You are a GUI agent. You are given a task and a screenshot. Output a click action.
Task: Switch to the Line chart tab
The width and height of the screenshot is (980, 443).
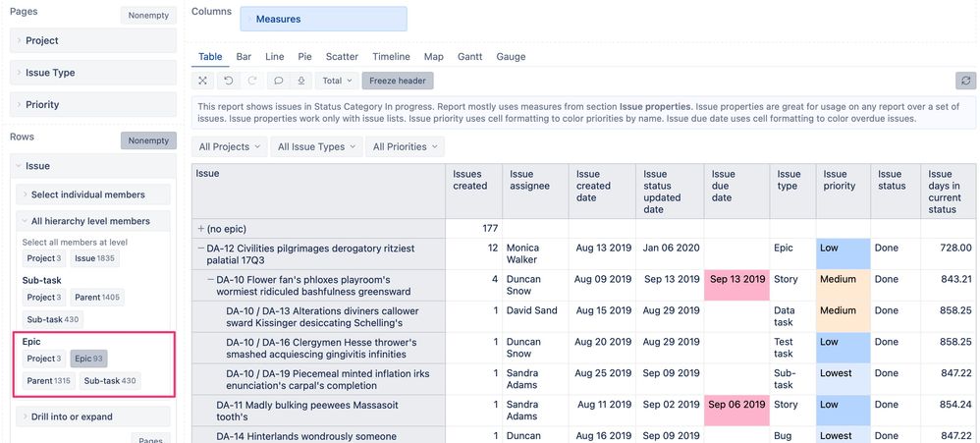coord(274,57)
